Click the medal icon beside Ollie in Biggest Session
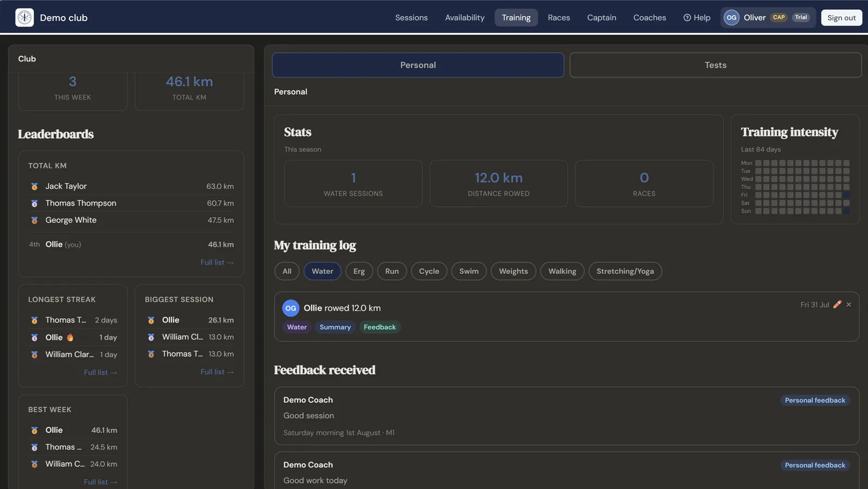Image resolution: width=868 pixels, height=489 pixels. pyautogui.click(x=151, y=320)
